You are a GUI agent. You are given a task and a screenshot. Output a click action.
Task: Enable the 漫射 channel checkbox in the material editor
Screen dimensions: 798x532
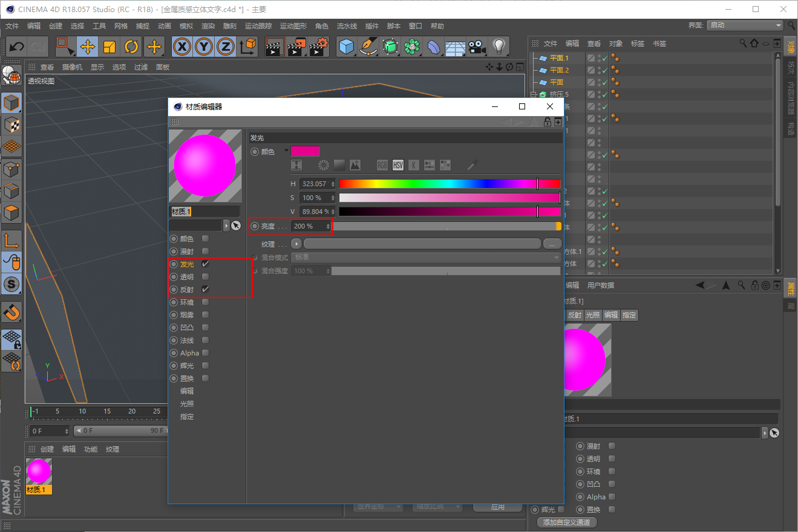(206, 251)
